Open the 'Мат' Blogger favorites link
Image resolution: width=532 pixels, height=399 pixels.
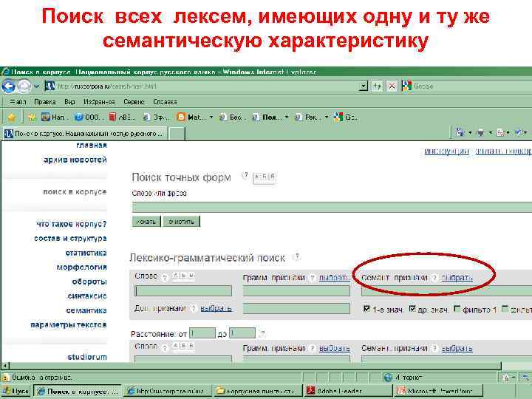[x=190, y=117]
